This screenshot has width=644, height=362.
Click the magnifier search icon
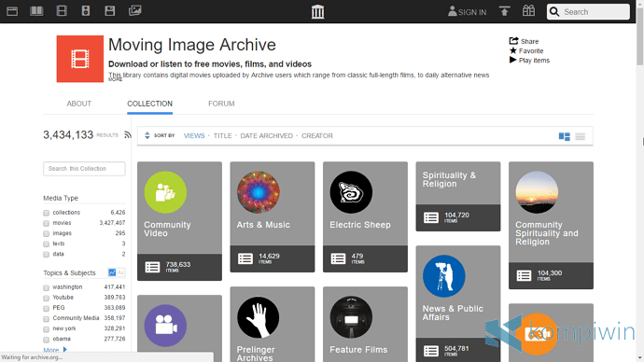point(554,11)
